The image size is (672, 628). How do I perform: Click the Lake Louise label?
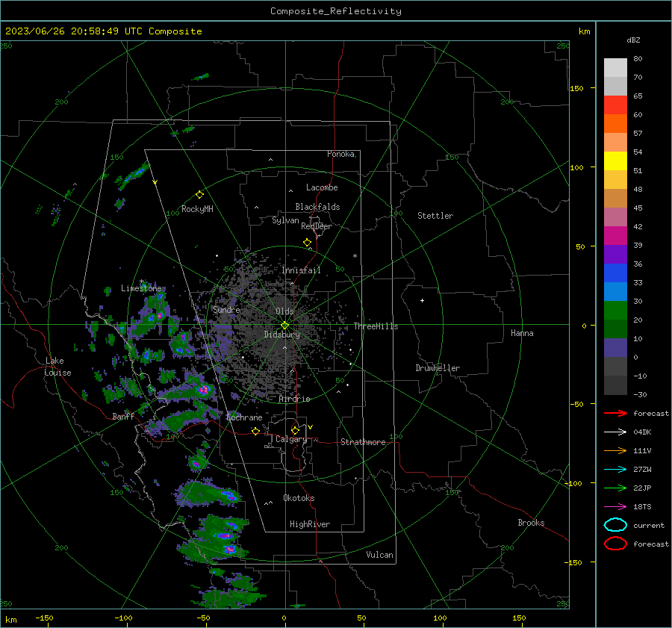coord(57,367)
